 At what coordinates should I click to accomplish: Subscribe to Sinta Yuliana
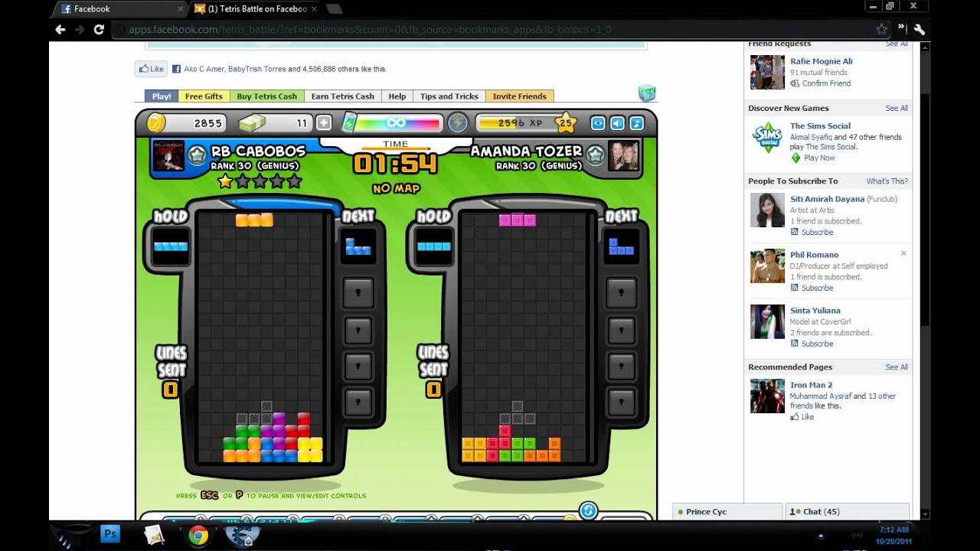(817, 344)
